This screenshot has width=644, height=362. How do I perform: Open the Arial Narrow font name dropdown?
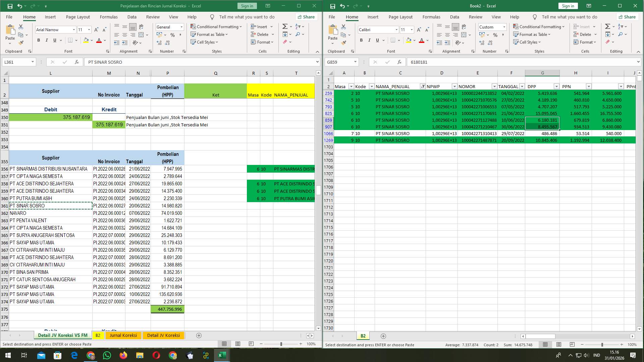click(x=74, y=30)
